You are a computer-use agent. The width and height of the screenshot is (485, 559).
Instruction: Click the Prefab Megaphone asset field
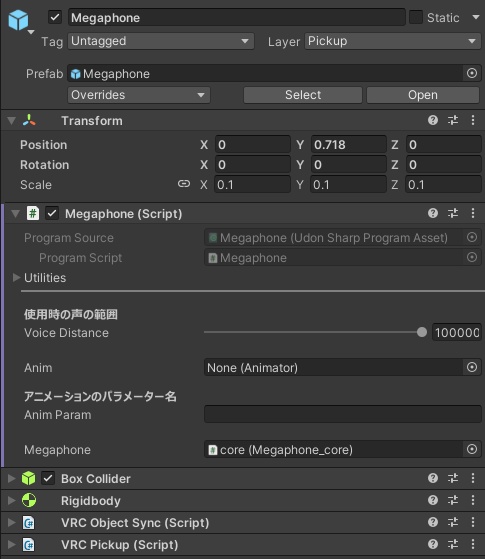(x=265, y=74)
